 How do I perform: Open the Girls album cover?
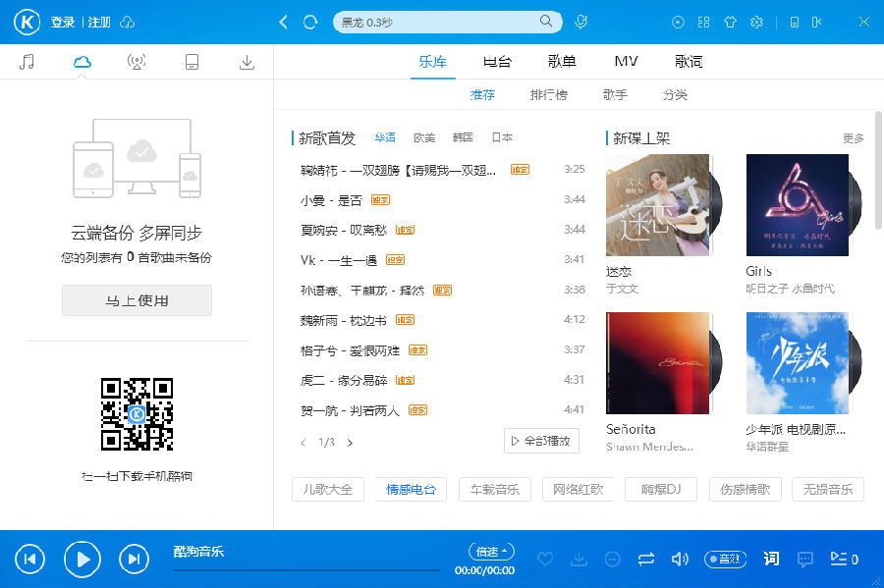(x=798, y=205)
